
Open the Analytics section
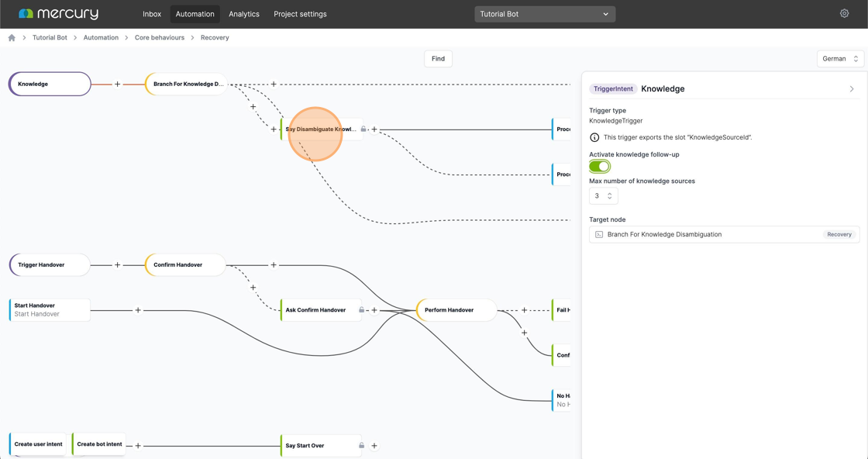(244, 13)
